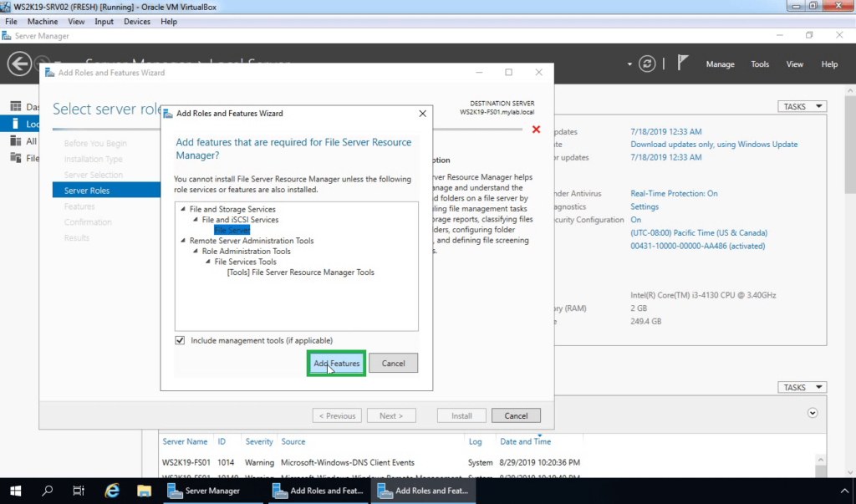Select File Server Resource Manager Tools item
The image size is (856, 504).
coord(300,272)
